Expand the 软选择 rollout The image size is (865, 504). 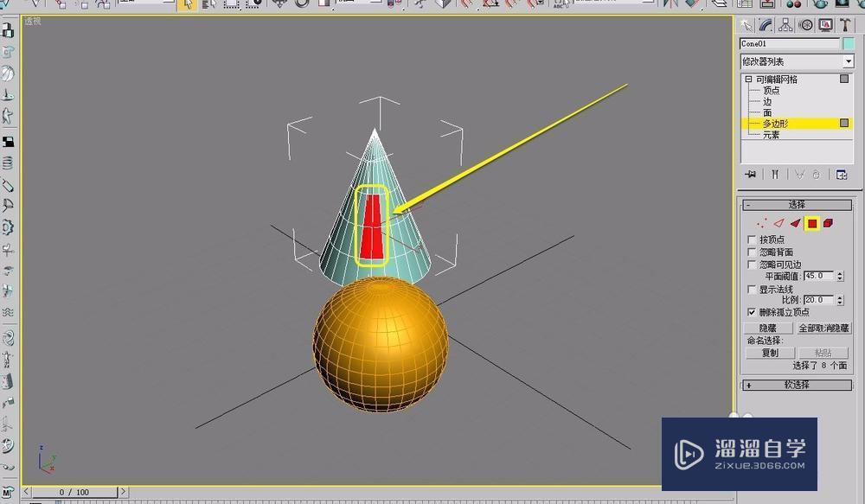[x=796, y=385]
